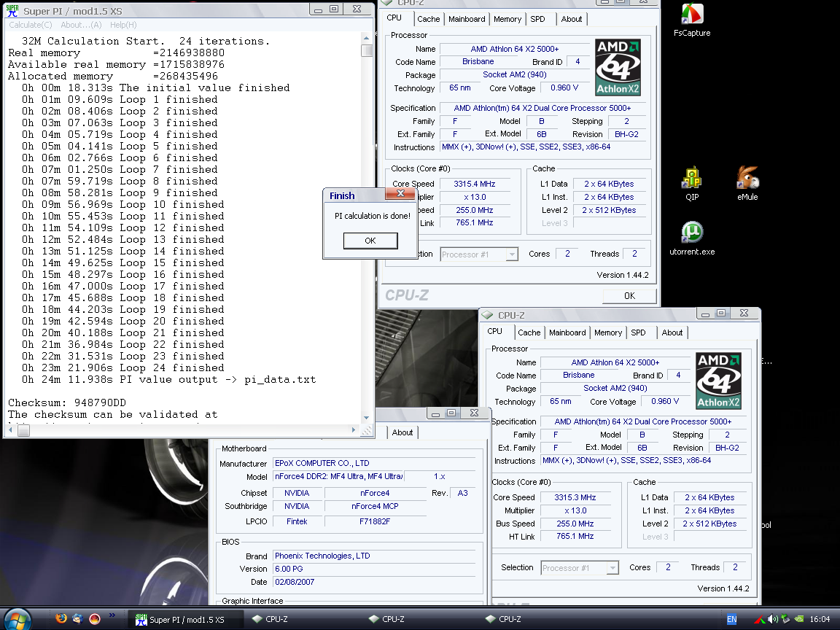Open Processor #1 dropdown in lower CPU-Z
This screenshot has height=630, width=840.
(x=612, y=568)
